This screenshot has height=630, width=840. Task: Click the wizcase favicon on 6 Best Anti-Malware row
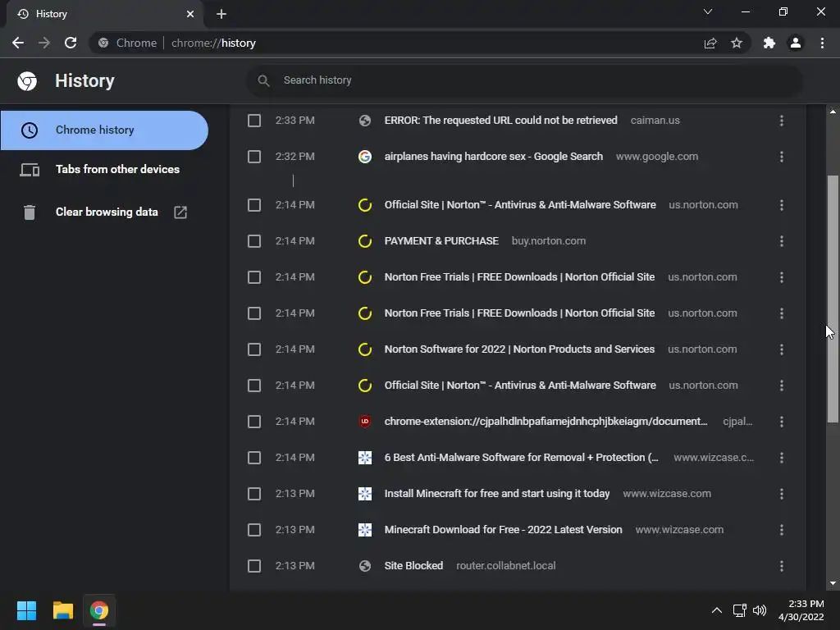(x=365, y=458)
